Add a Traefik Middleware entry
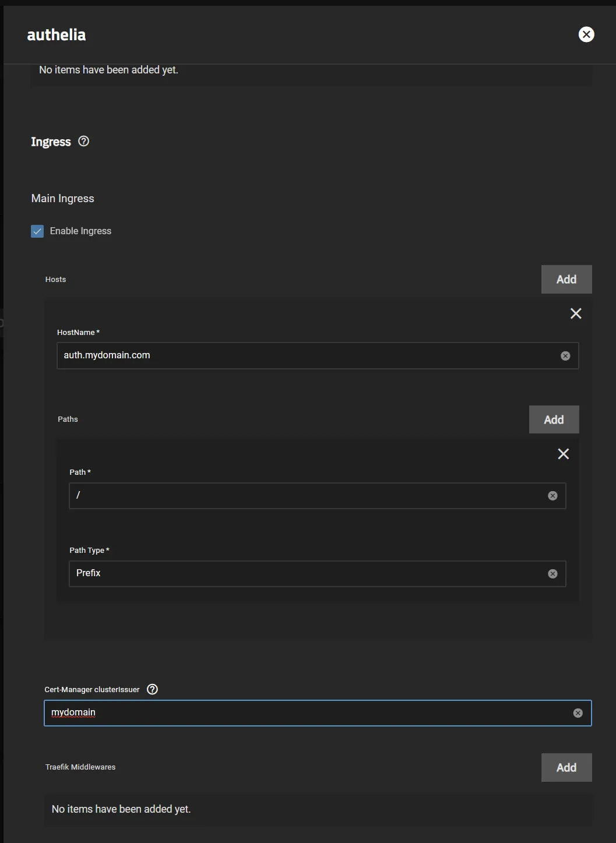This screenshot has width=616, height=843. [x=566, y=767]
